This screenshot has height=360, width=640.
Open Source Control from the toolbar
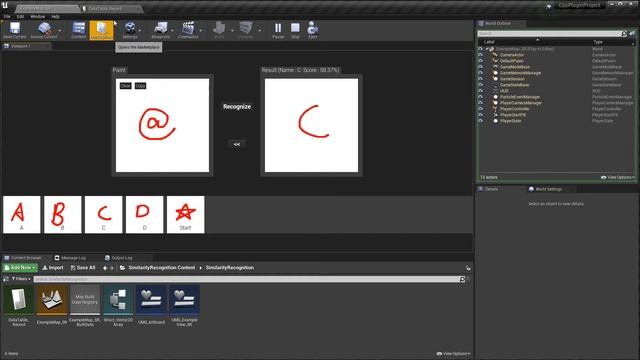[x=44, y=30]
